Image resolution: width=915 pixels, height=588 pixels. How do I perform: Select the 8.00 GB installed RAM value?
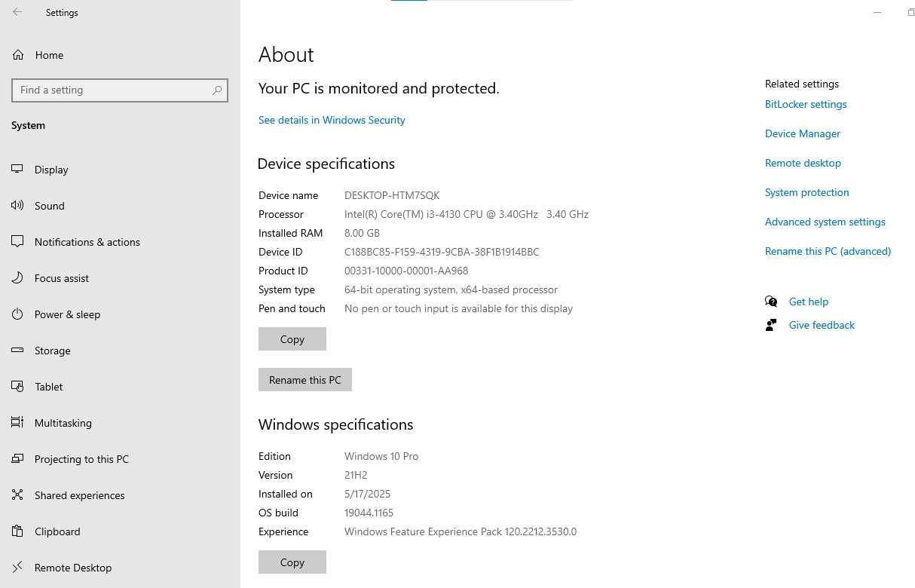coord(362,233)
